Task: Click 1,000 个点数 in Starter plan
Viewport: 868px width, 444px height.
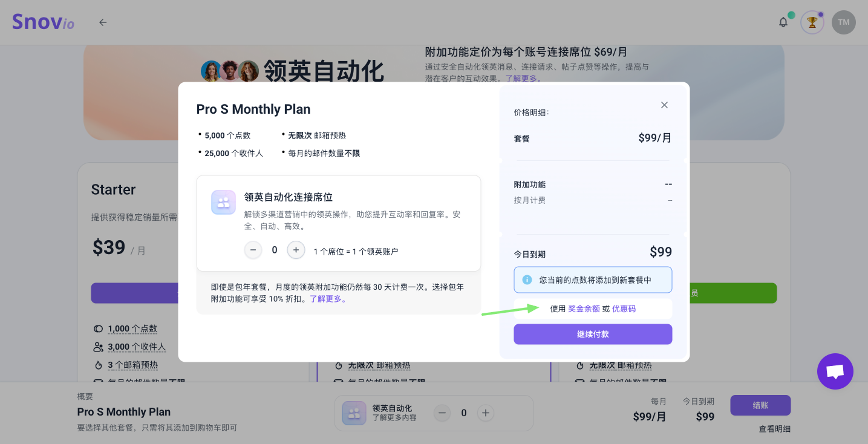Action: (132, 328)
